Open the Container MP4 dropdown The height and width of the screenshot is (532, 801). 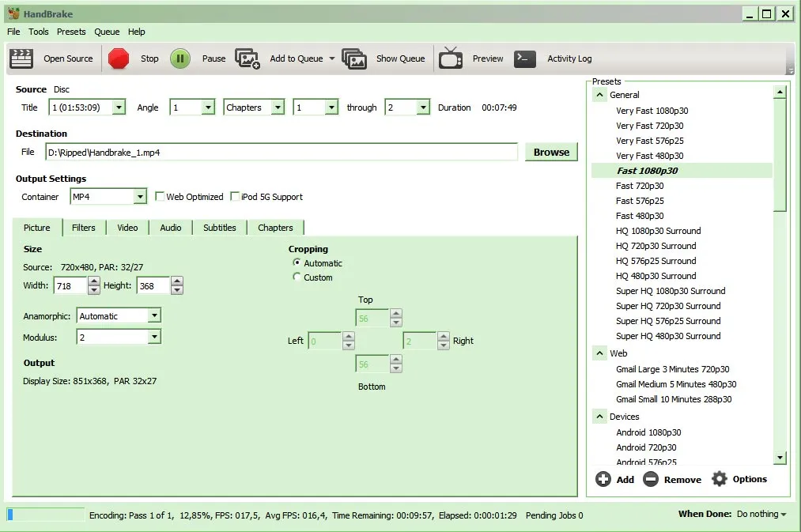(x=108, y=197)
